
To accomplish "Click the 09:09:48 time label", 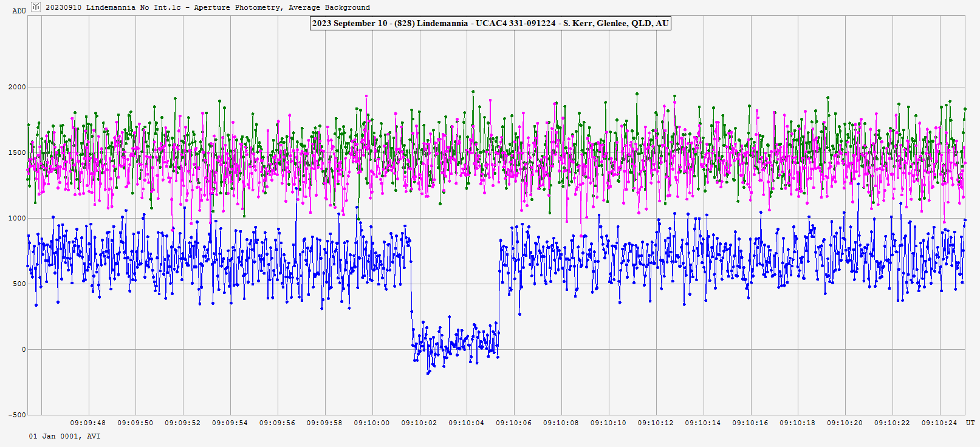I will coord(87,423).
